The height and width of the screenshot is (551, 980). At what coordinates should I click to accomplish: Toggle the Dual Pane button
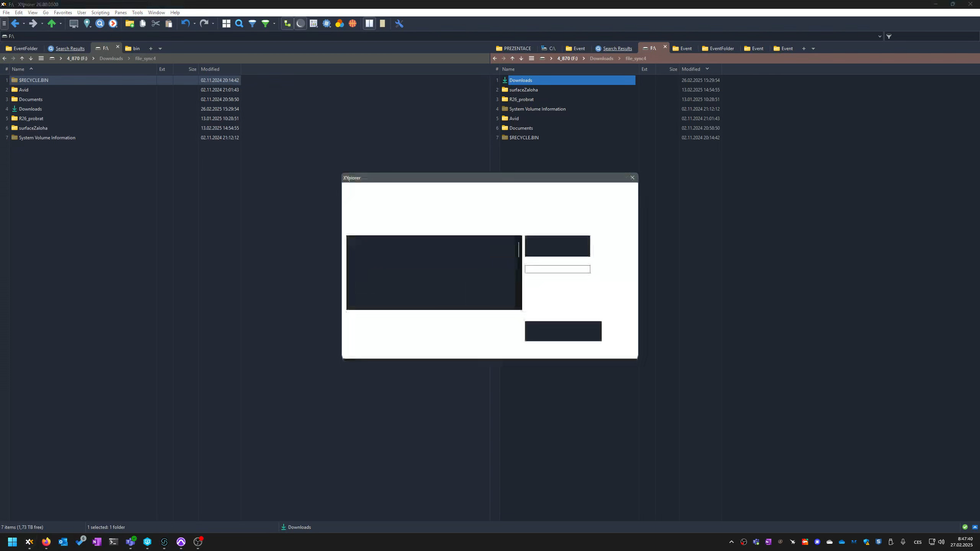[369, 24]
